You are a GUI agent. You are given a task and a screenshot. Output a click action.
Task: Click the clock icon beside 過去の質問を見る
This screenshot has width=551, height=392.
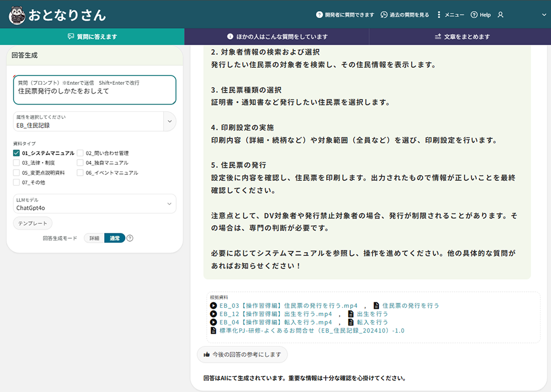pyautogui.click(x=384, y=15)
